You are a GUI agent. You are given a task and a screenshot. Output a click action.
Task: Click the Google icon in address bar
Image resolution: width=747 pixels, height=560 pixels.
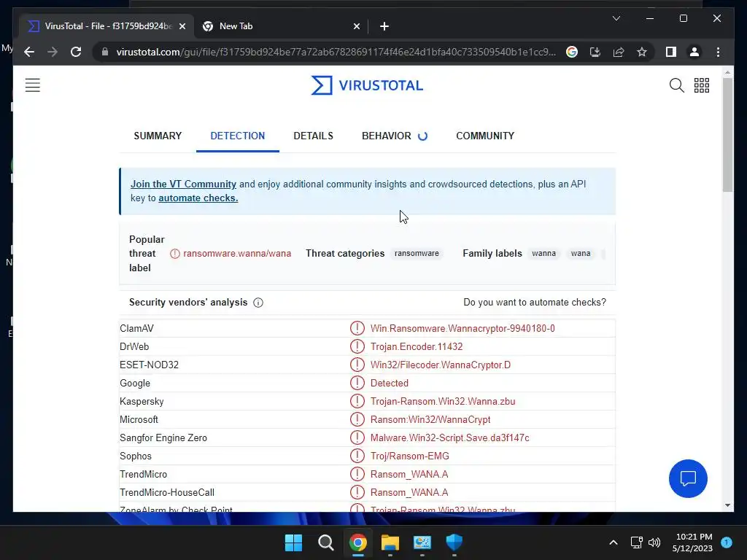(x=572, y=52)
